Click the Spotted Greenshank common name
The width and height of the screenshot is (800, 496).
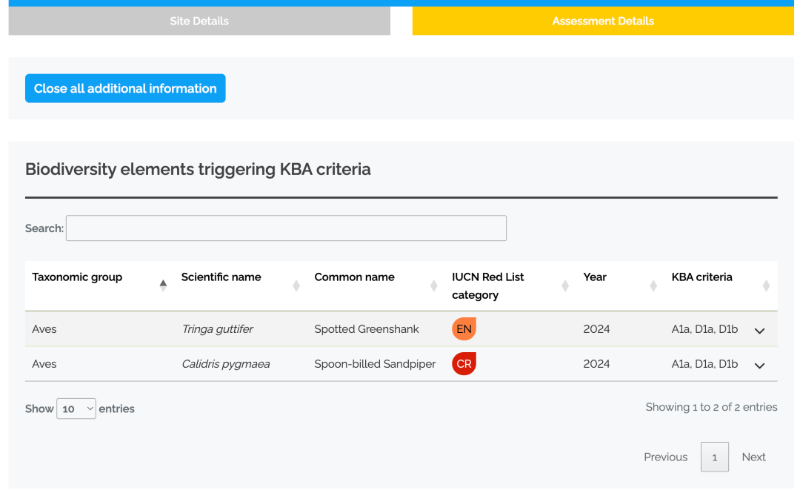click(x=366, y=329)
